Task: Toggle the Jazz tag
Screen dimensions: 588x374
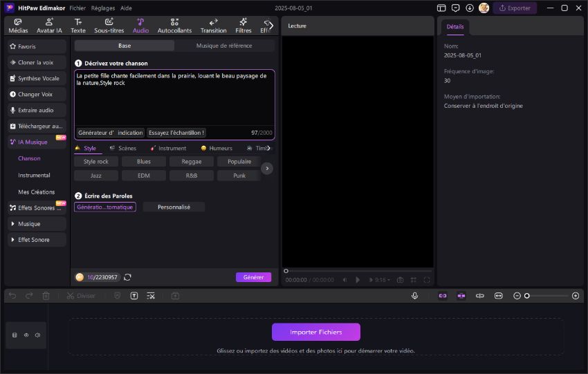Action: pos(96,176)
